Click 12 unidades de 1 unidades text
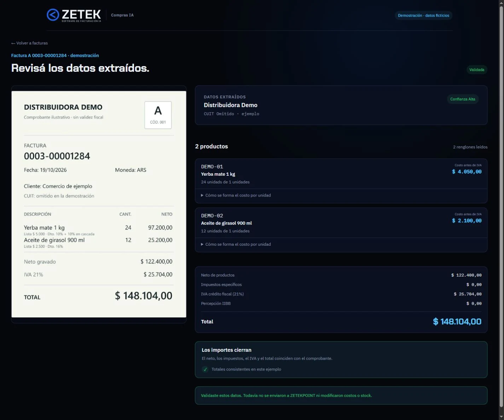The height and width of the screenshot is (420, 504). coord(225,231)
